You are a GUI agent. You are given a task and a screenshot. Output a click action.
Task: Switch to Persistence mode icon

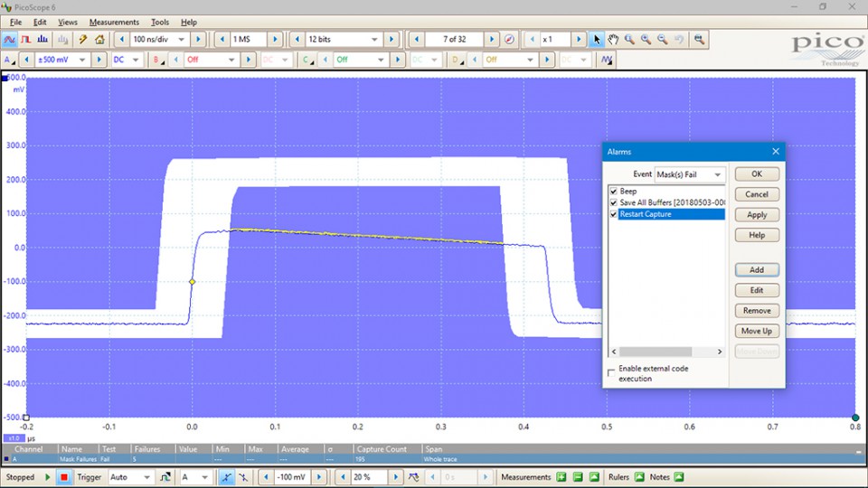[x=27, y=40]
